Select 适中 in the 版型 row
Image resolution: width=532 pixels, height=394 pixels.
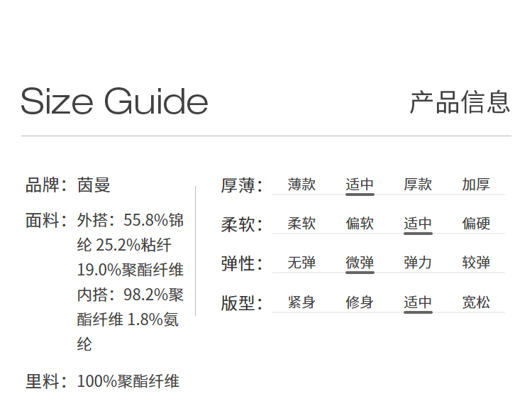[418, 302]
